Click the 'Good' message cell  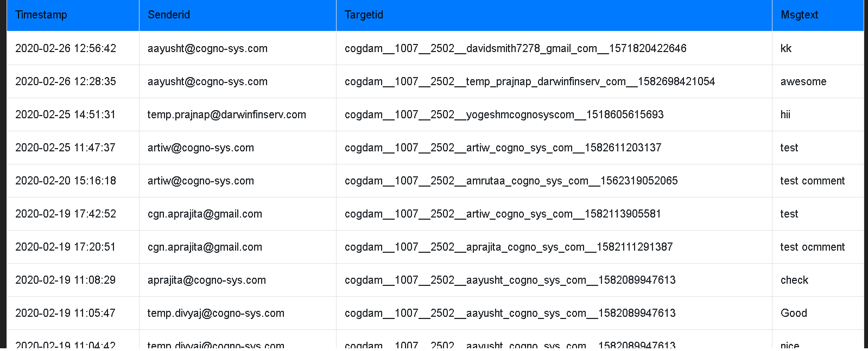[x=818, y=313]
